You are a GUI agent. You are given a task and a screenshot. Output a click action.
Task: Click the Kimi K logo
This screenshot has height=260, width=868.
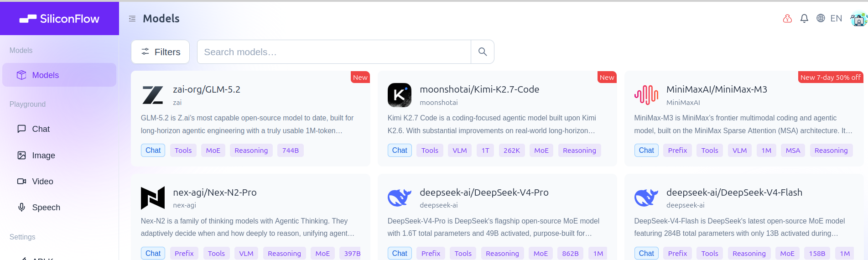pos(400,95)
